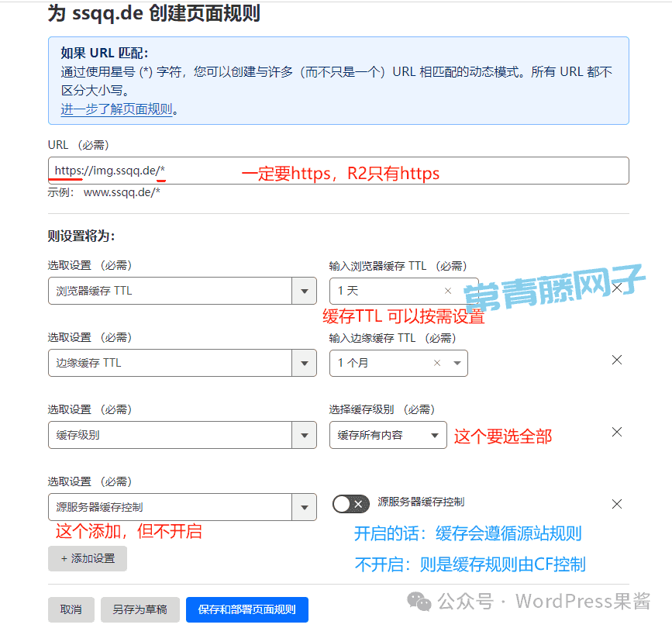Click the URL input field containing https://img.ssqq.de/*

[x=338, y=171]
